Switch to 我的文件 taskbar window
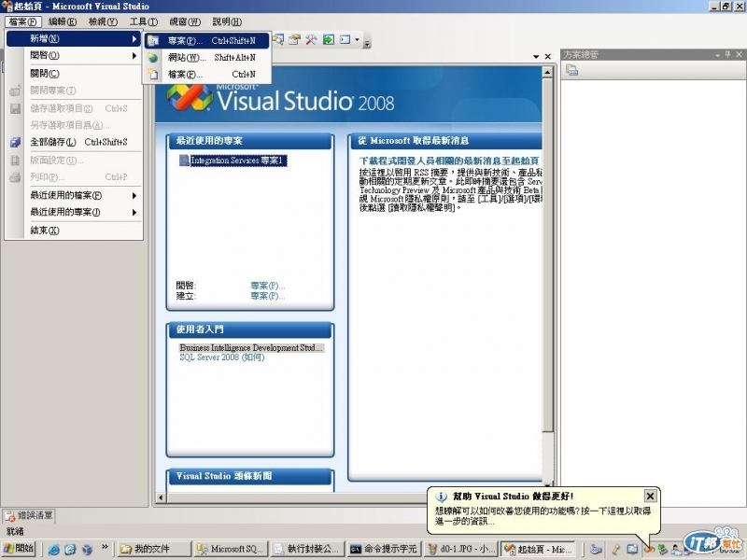This screenshot has height=560, width=747. pos(153,549)
